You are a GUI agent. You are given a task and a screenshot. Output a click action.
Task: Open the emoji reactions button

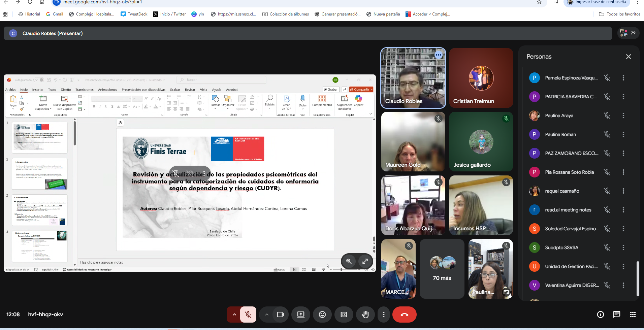coord(322,315)
